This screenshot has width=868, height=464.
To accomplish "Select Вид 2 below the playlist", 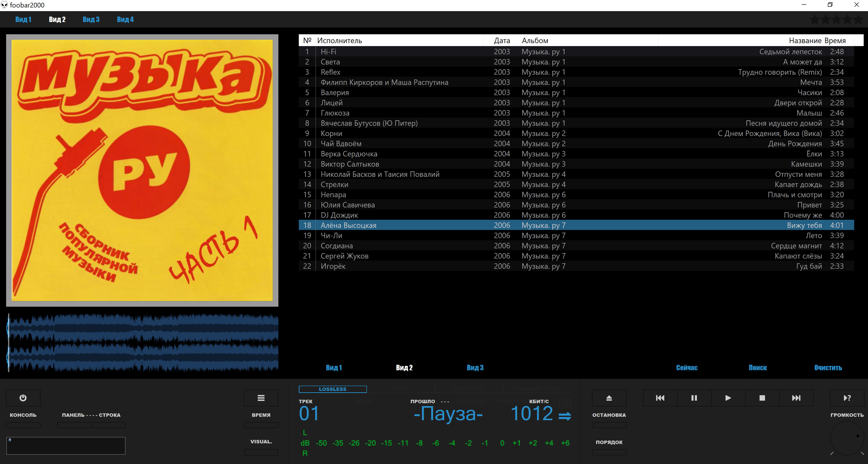I will [x=404, y=368].
